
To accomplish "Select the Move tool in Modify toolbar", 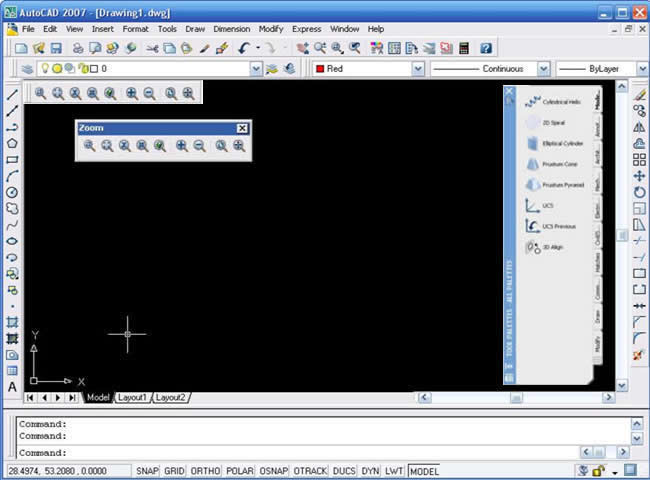I will tap(639, 176).
